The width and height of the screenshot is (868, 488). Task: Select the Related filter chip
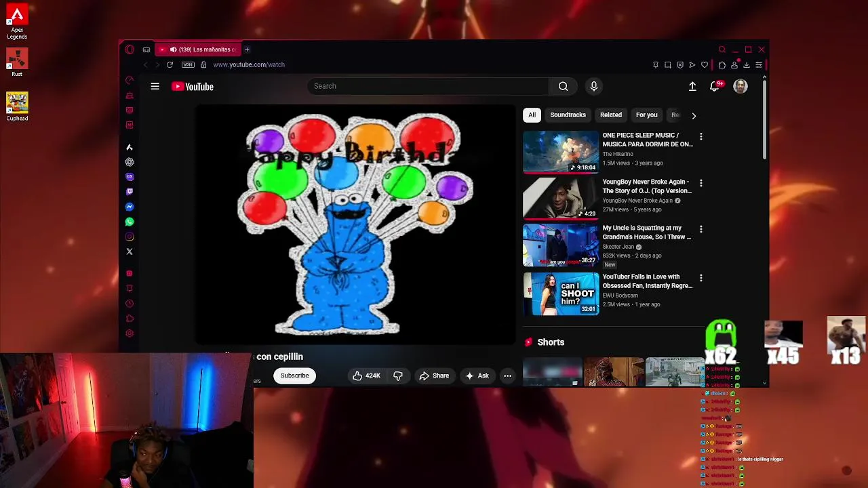(611, 115)
